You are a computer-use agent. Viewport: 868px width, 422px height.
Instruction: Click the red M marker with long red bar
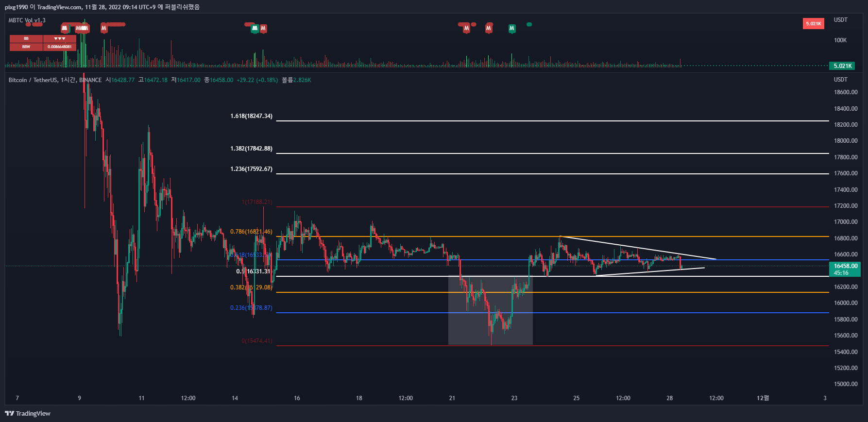104,28
